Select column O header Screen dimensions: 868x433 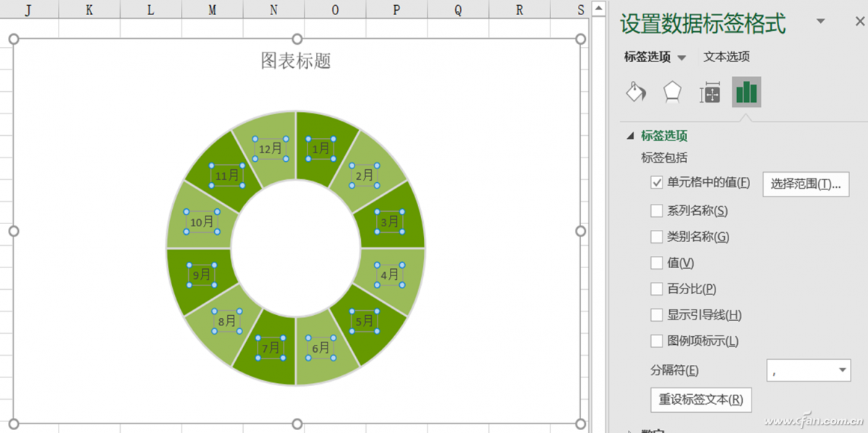pyautogui.click(x=335, y=9)
